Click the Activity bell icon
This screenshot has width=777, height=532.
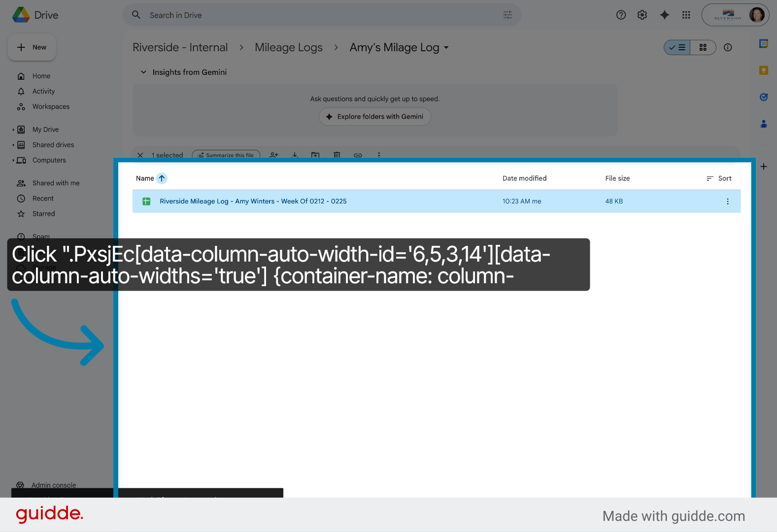tap(21, 91)
